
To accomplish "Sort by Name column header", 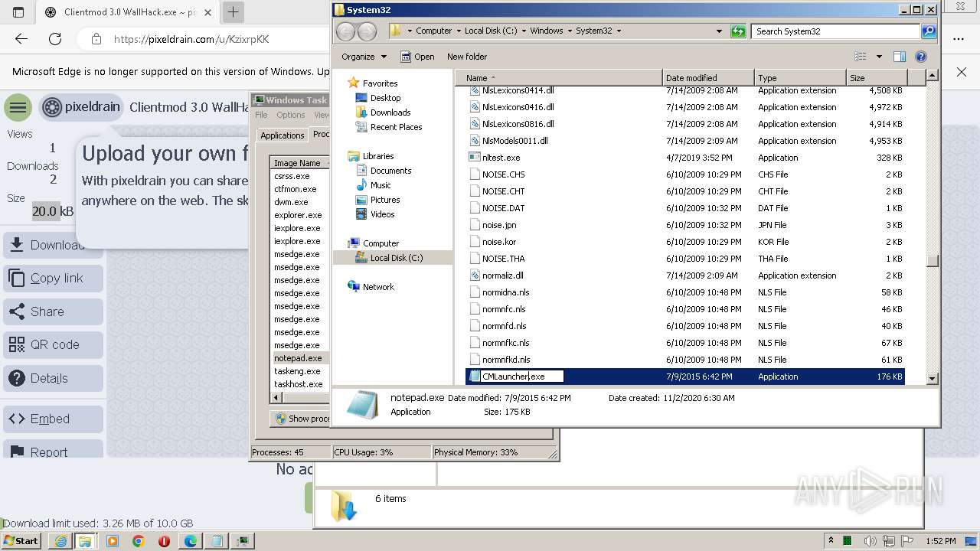I will click(559, 78).
